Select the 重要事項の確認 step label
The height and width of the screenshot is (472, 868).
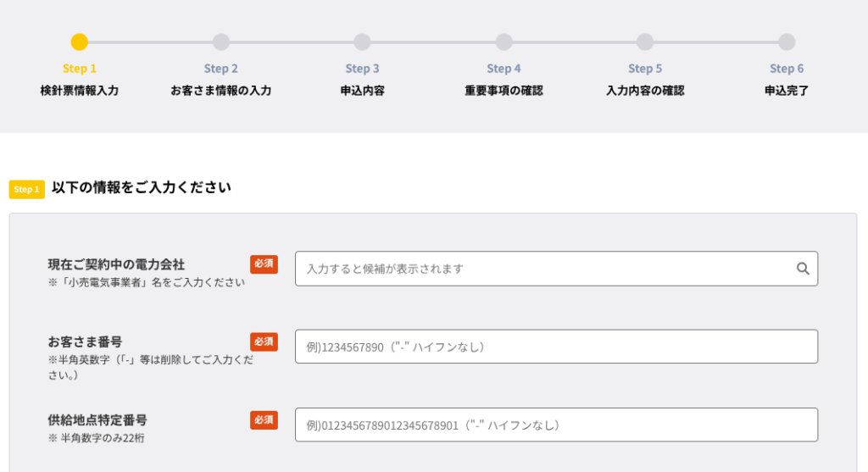504,91
